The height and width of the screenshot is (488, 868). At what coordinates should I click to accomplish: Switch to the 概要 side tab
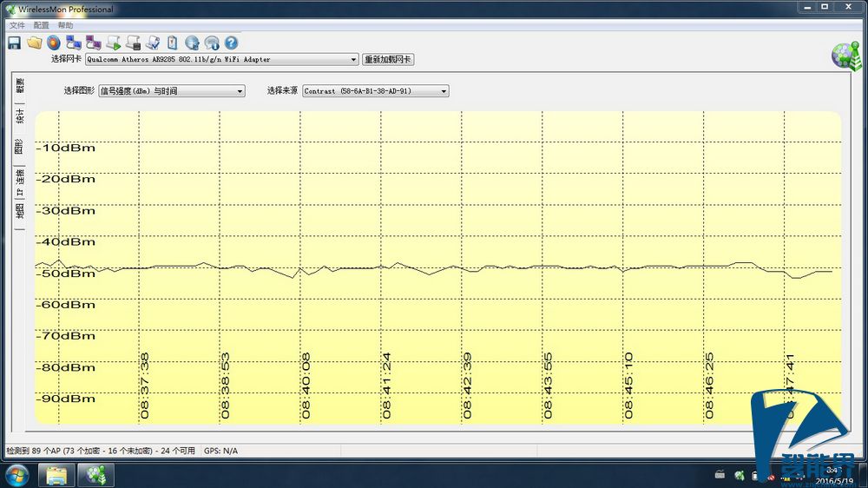(x=19, y=86)
